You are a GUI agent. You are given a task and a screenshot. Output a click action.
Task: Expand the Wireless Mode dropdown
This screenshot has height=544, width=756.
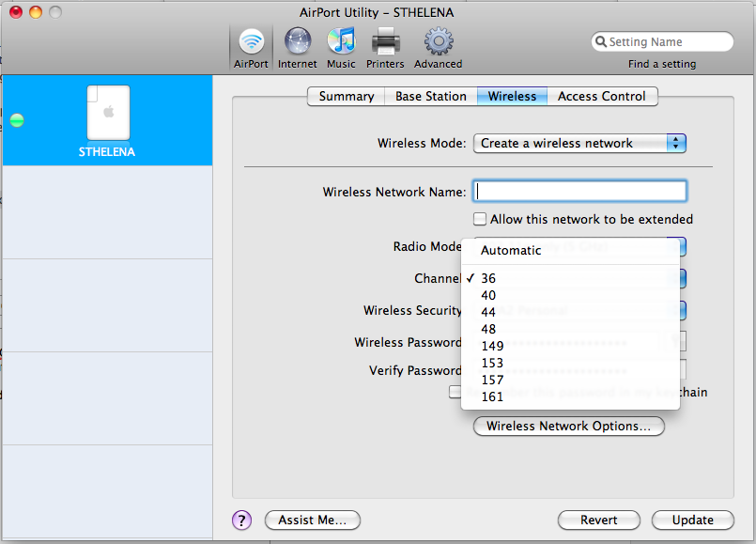(579, 144)
